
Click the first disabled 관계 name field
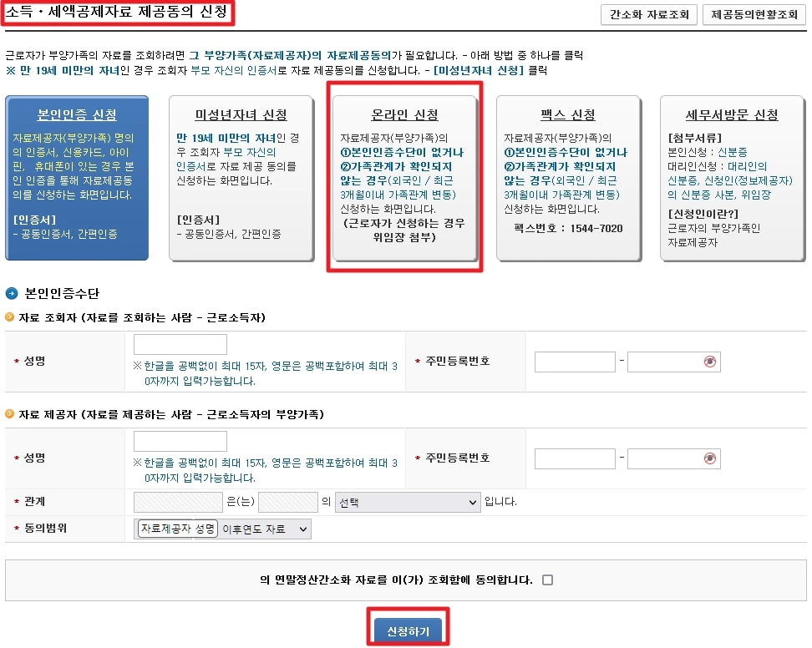click(x=178, y=502)
